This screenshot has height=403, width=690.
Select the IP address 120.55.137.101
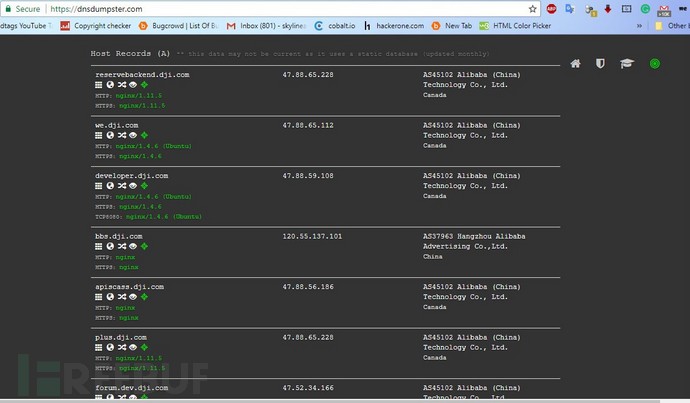point(312,236)
